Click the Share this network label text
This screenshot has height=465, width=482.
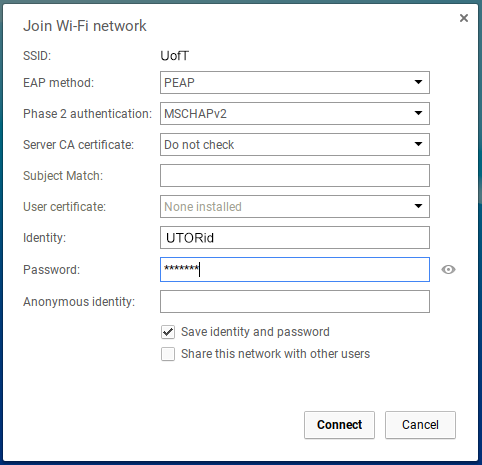tap(275, 354)
